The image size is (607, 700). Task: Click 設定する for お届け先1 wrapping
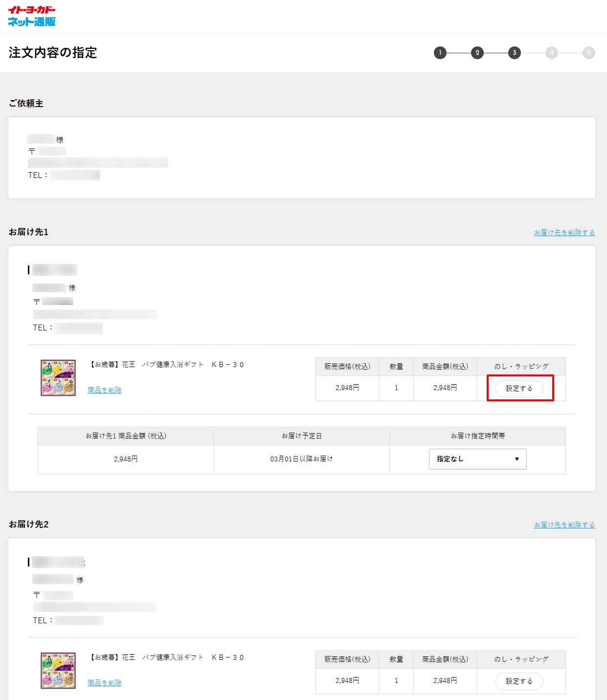pyautogui.click(x=519, y=389)
